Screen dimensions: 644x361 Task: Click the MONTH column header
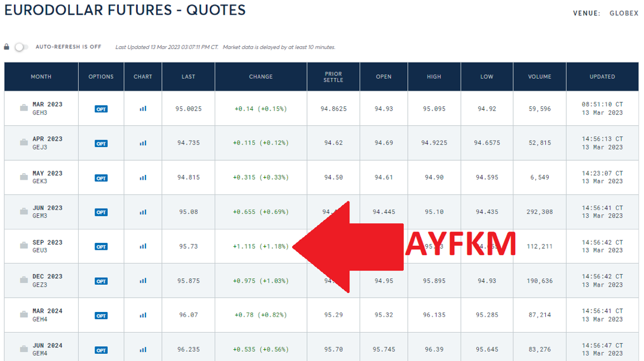click(41, 77)
